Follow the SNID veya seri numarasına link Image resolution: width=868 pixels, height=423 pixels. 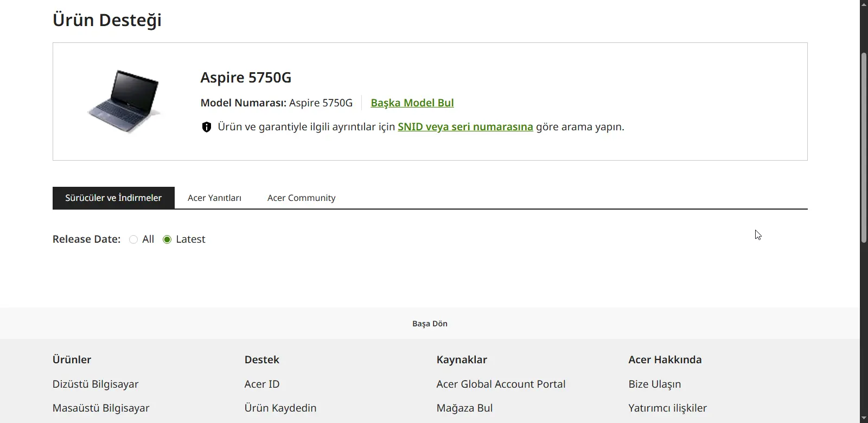click(465, 127)
